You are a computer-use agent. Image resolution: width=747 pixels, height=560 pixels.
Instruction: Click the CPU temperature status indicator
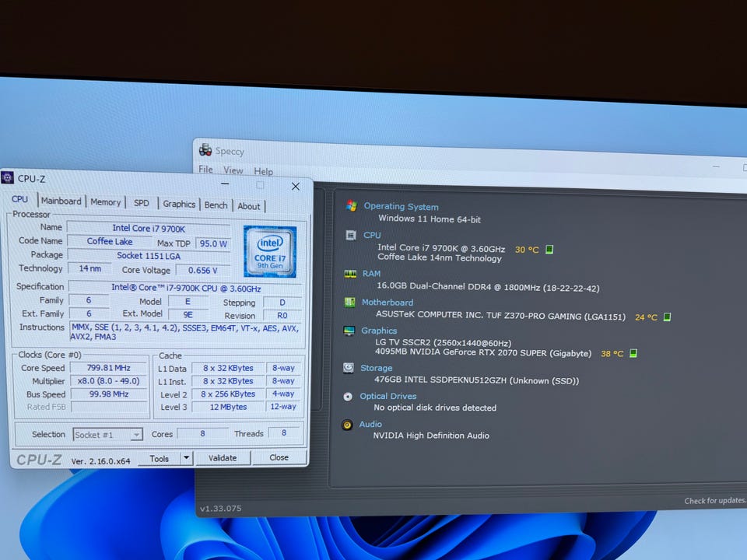[549, 250]
